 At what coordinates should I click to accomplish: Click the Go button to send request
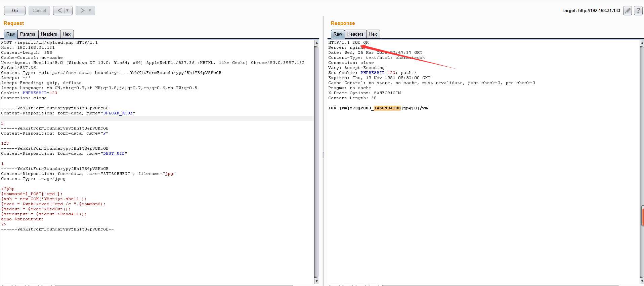(15, 10)
